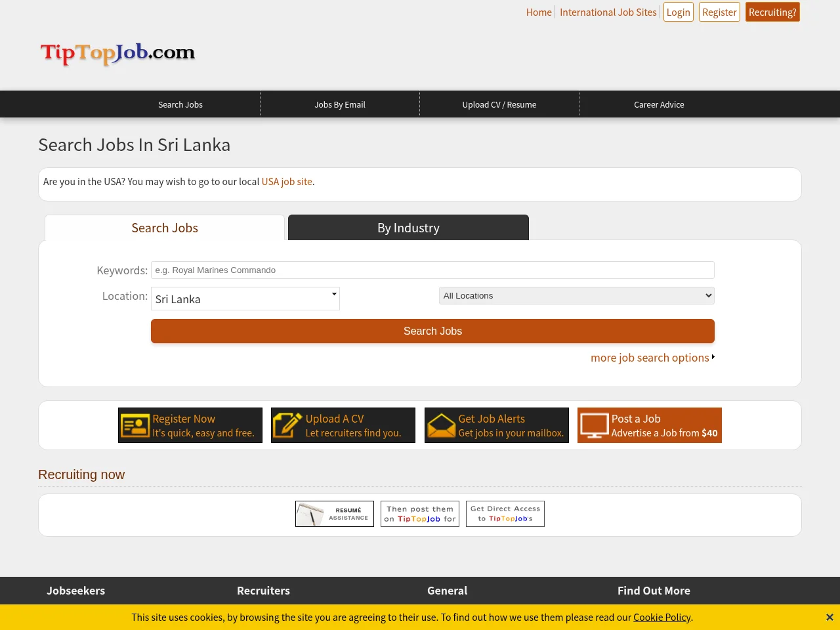Click the Jobseekers footer heading
840x630 pixels.
click(x=76, y=591)
